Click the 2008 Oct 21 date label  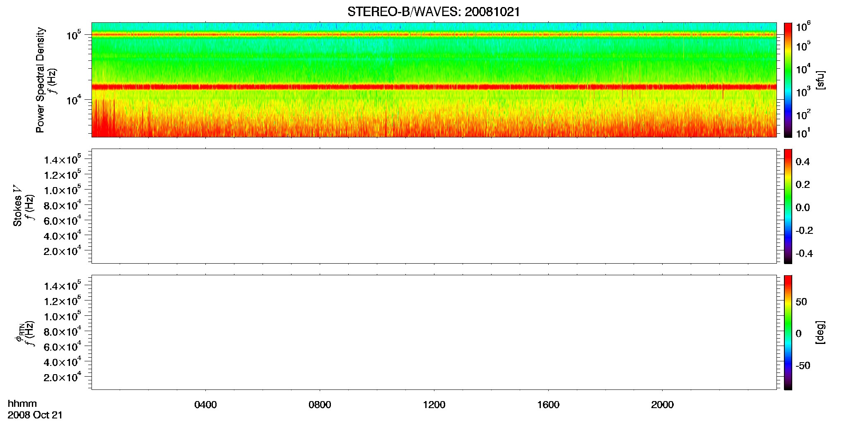pyautogui.click(x=35, y=415)
